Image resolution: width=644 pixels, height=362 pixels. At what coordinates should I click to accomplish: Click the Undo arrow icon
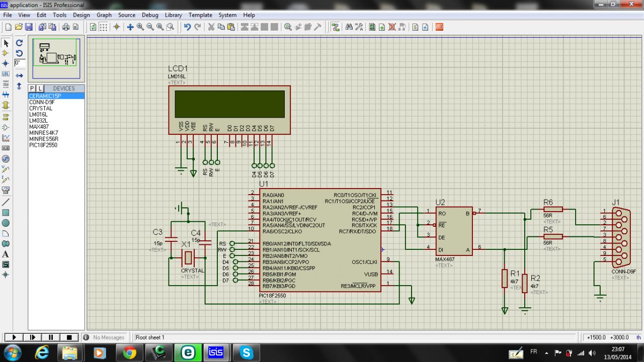coord(187,27)
